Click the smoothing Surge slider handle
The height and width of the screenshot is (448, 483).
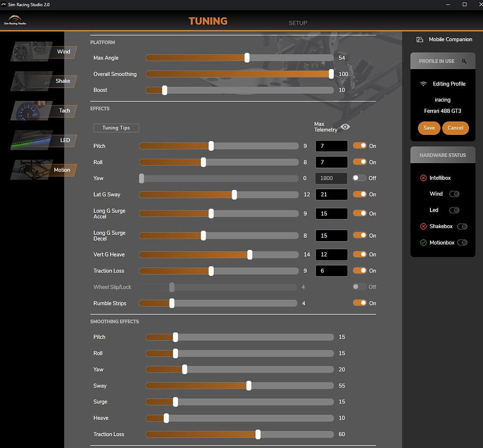coord(176,402)
